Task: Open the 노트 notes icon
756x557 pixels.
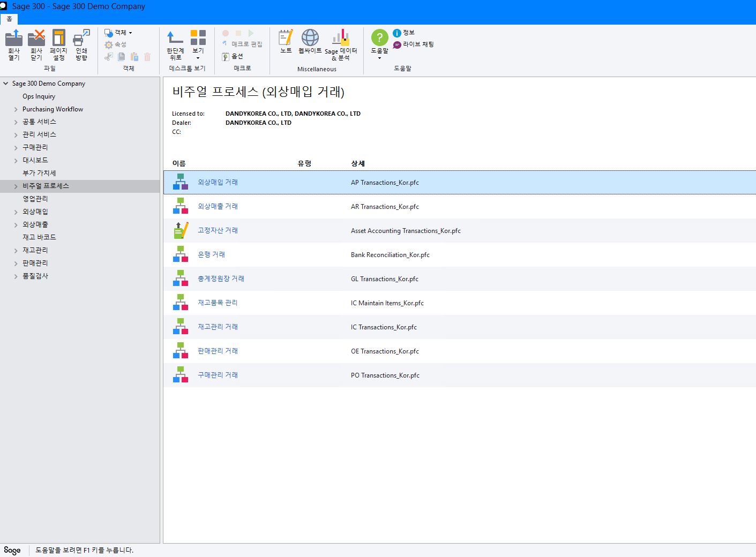Action: tap(286, 42)
